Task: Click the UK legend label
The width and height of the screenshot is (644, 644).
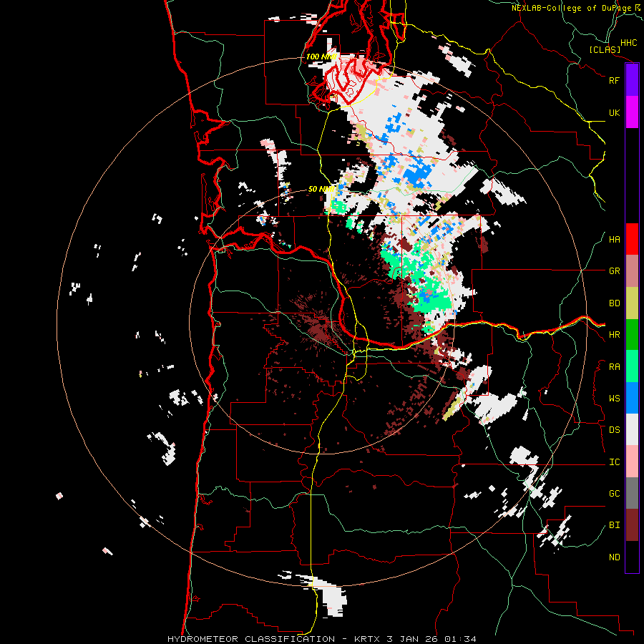Action: (x=614, y=112)
